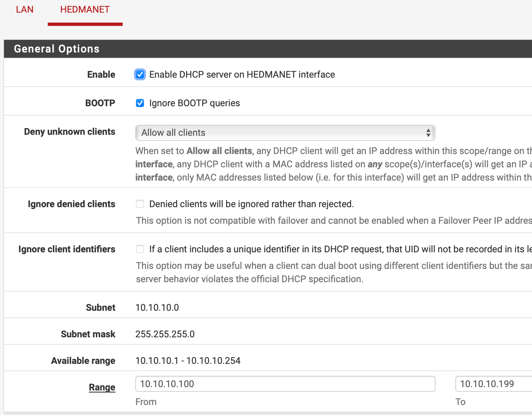532x415 pixels.
Task: Focus the Range To field 10.10.10.199
Action: [x=494, y=384]
